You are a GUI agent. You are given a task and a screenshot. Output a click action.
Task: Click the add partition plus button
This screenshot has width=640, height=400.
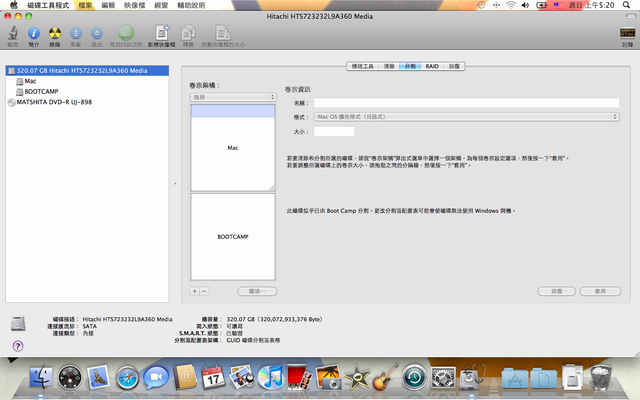195,291
